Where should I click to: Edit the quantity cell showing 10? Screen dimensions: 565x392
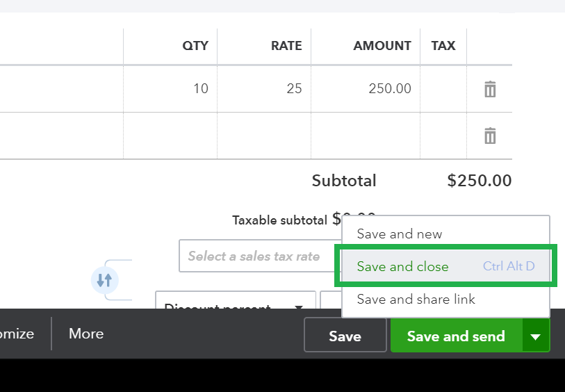tap(170, 89)
